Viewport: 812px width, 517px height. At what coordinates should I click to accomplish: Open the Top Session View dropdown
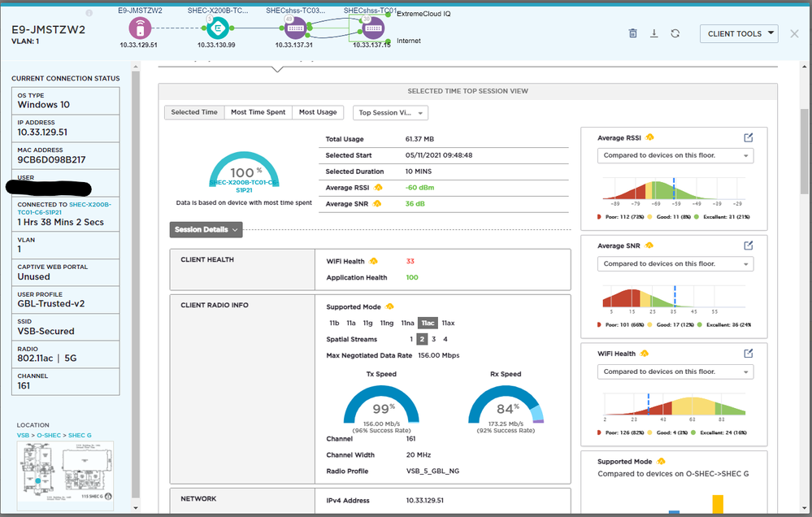pyautogui.click(x=390, y=113)
